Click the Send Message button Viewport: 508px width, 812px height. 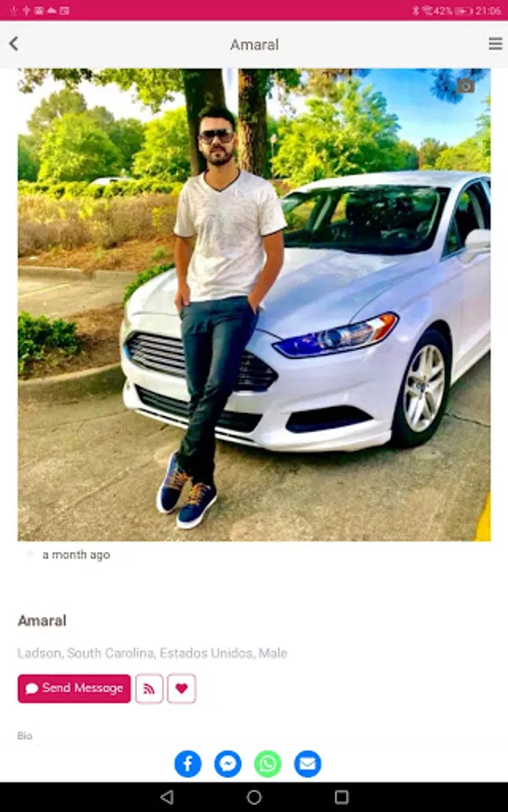[74, 688]
